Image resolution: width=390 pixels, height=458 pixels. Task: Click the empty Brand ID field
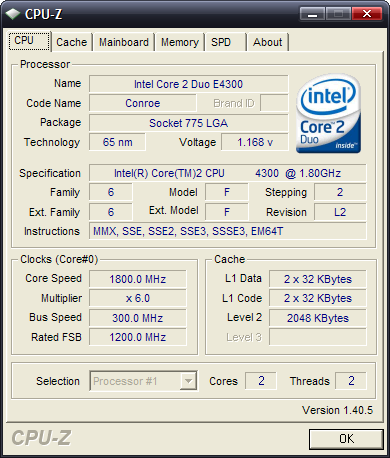274,103
